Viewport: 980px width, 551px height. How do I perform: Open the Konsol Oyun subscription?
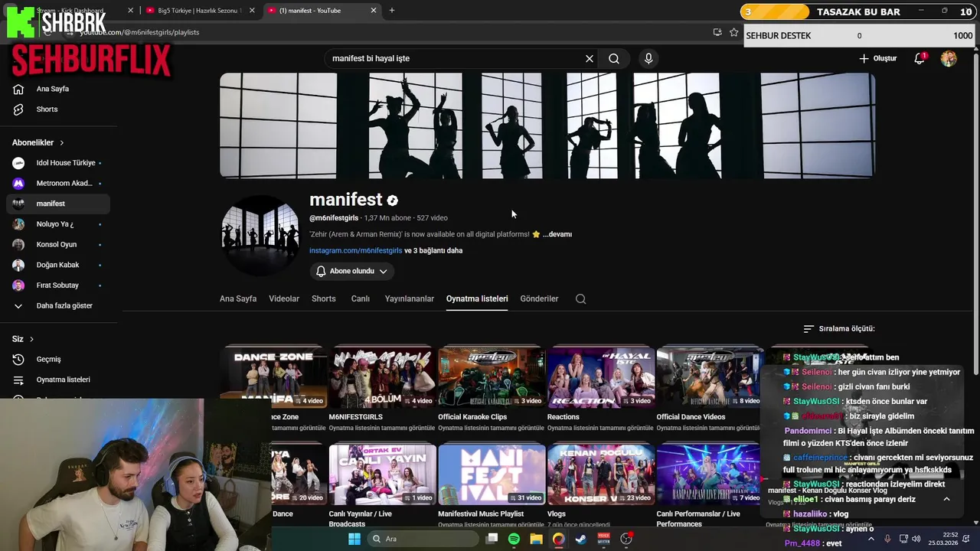point(58,245)
